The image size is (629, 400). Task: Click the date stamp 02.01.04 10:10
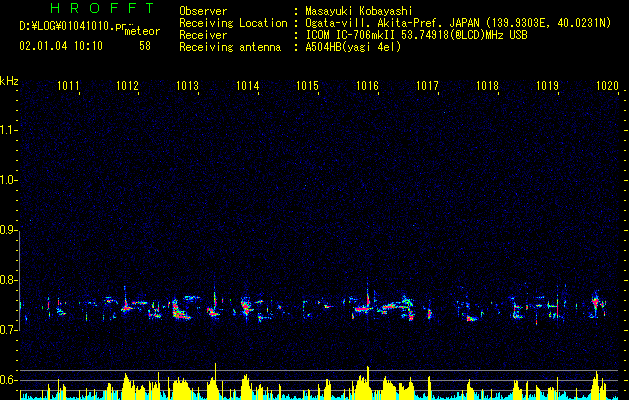[61, 46]
